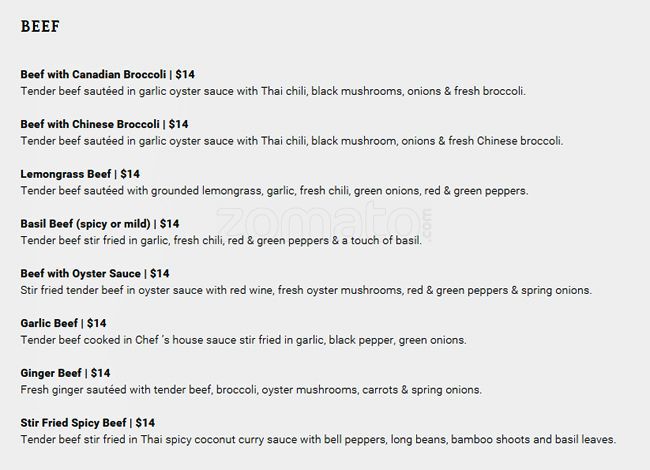
Task: Click the $14 price beside Lemongrass Beef
Action: point(130,174)
